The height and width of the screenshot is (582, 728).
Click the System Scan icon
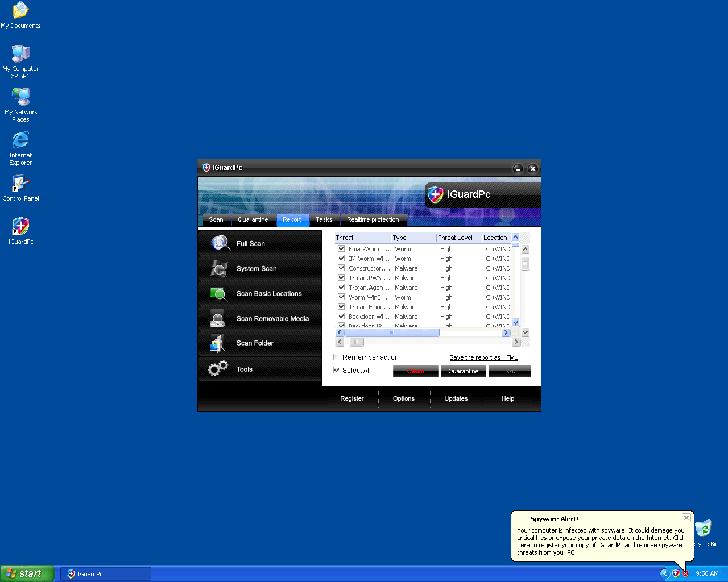pos(219,268)
